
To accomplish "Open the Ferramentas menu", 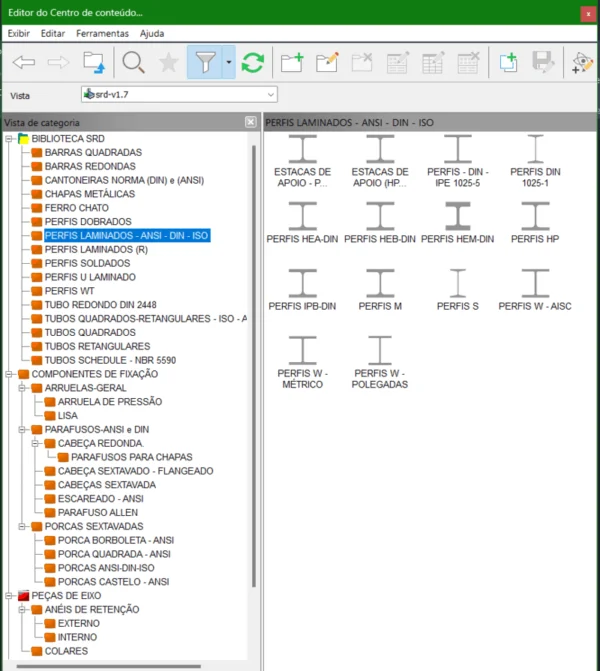I will click(x=102, y=33).
